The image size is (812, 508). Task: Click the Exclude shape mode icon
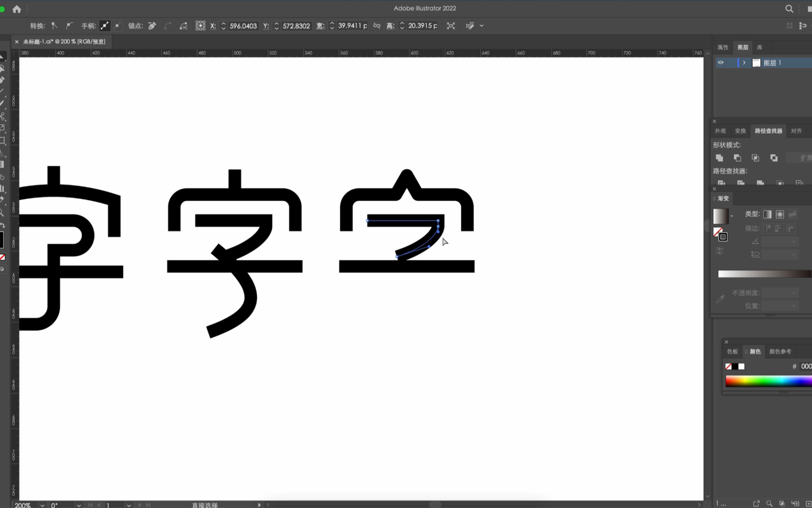[774, 158]
